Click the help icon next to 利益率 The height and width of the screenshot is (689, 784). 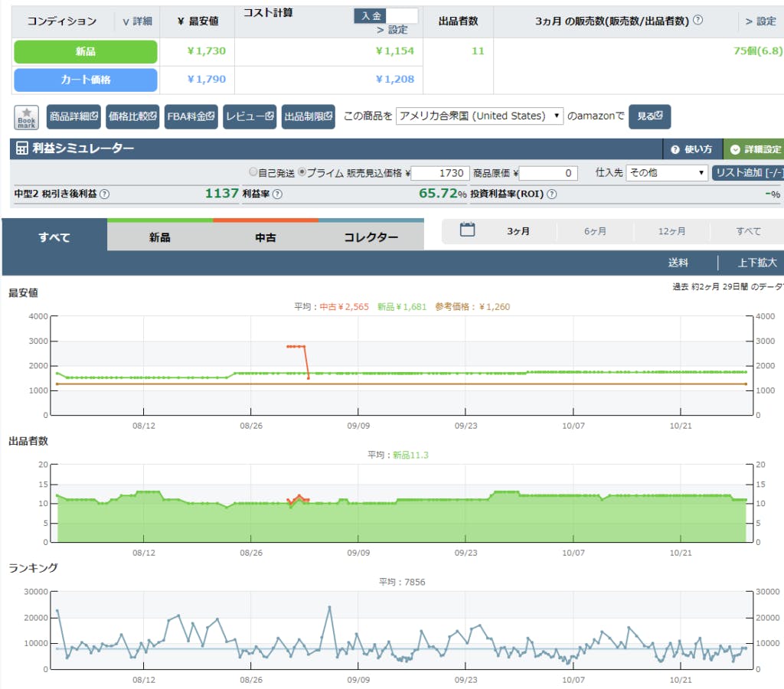coord(277,194)
